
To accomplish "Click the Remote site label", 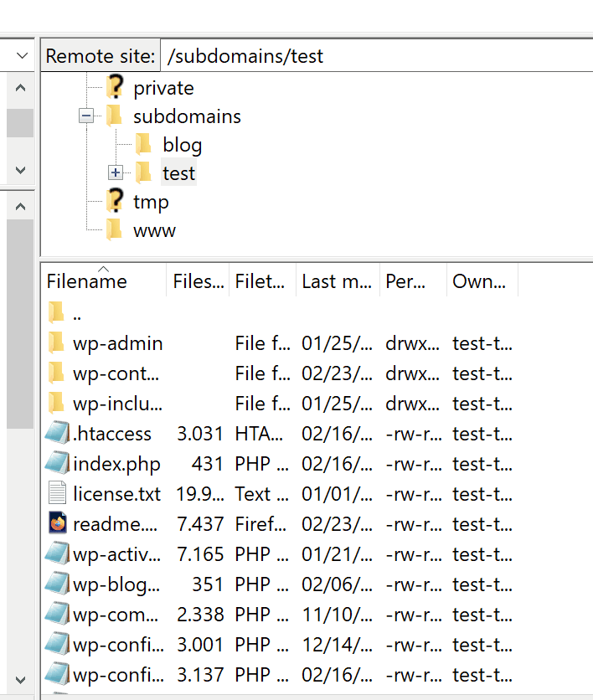I will (x=101, y=56).
